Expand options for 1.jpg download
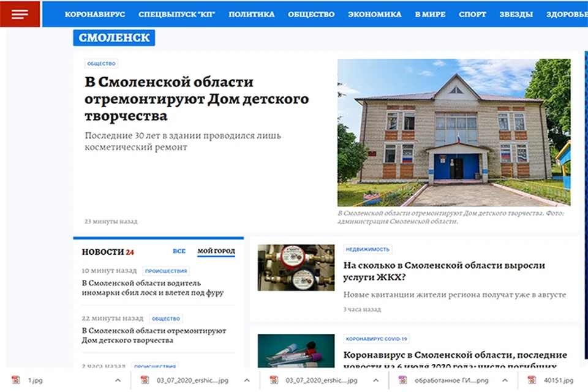588x392 pixels. coord(118,380)
